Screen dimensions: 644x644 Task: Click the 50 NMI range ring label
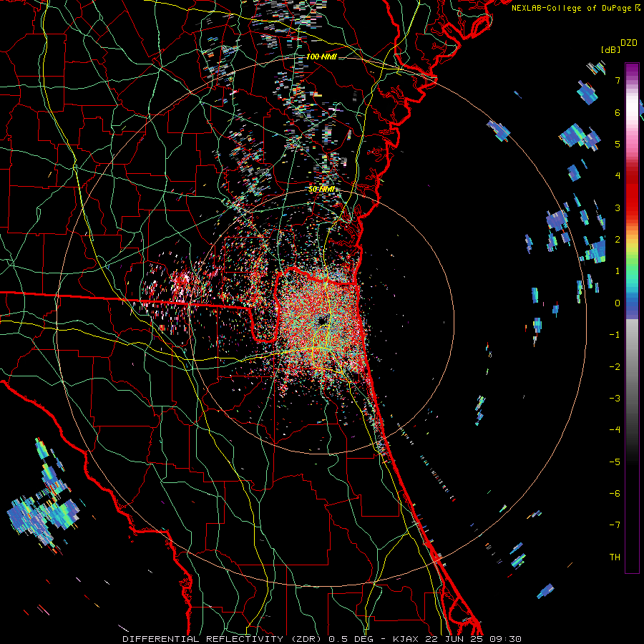(321, 190)
